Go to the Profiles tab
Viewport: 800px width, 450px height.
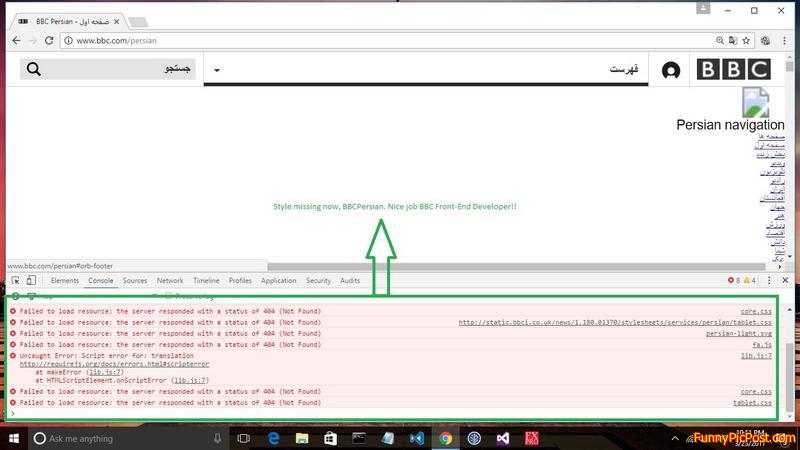click(x=240, y=280)
